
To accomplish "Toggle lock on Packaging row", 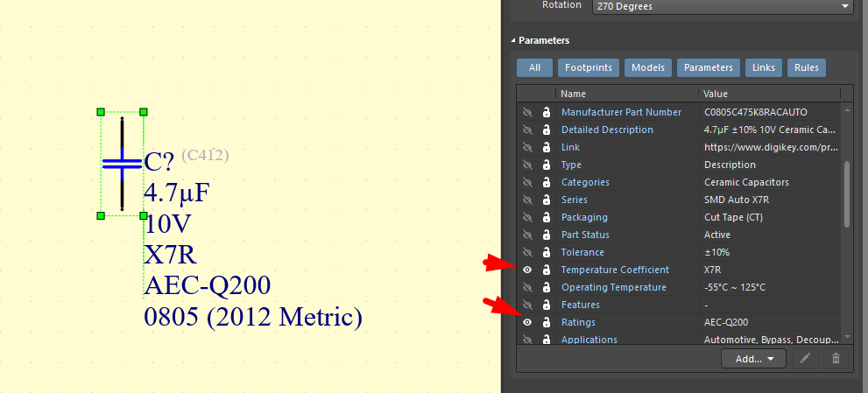I will click(x=547, y=218).
